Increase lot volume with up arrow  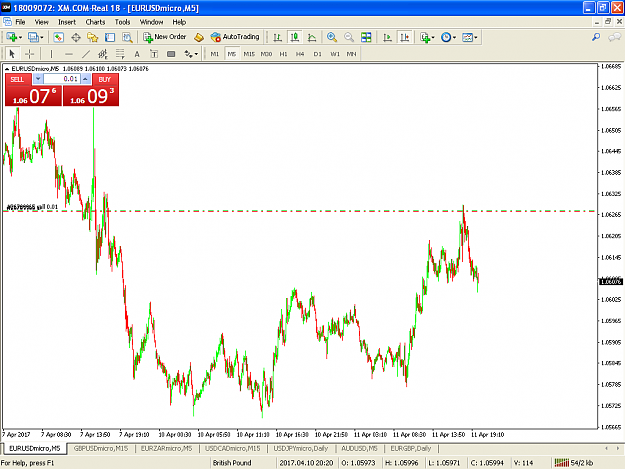85,79
